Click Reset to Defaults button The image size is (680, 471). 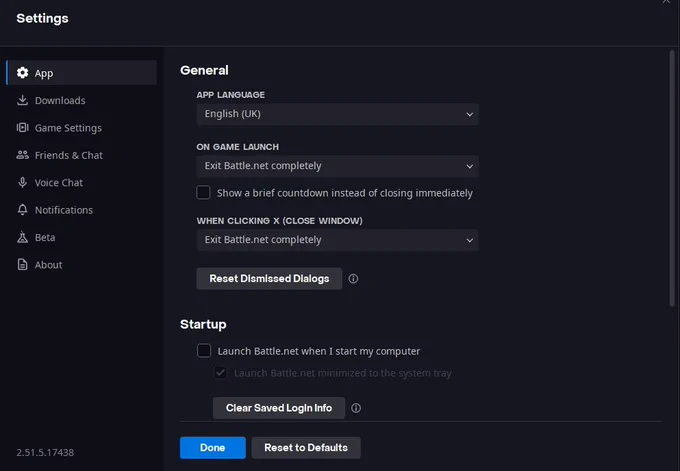[306, 448]
